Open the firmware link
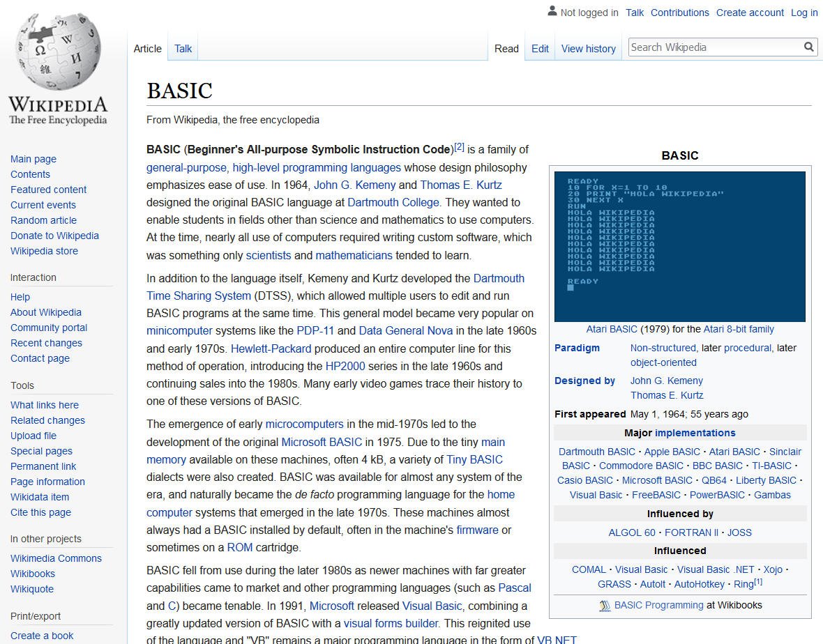This screenshot has height=644, width=823. tap(477, 530)
